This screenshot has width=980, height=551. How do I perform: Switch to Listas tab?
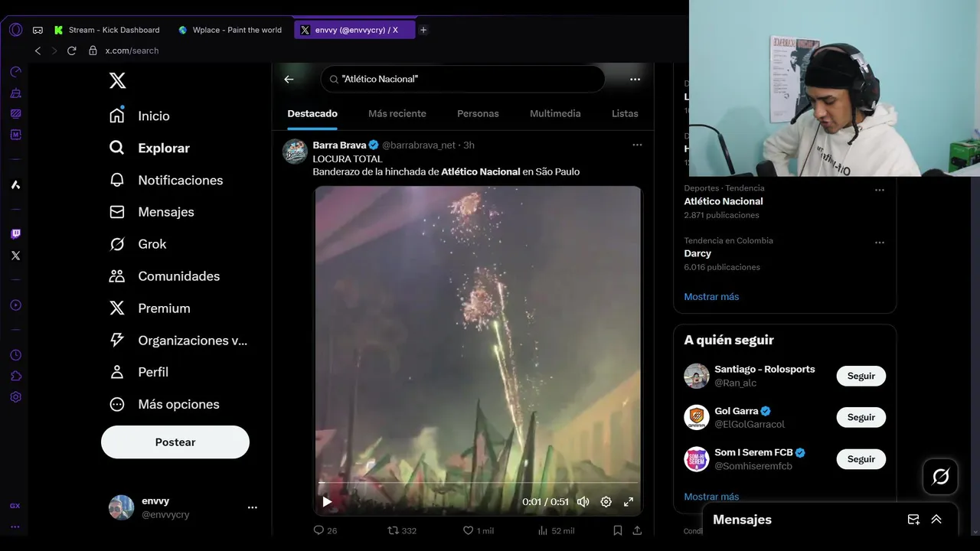pyautogui.click(x=625, y=113)
